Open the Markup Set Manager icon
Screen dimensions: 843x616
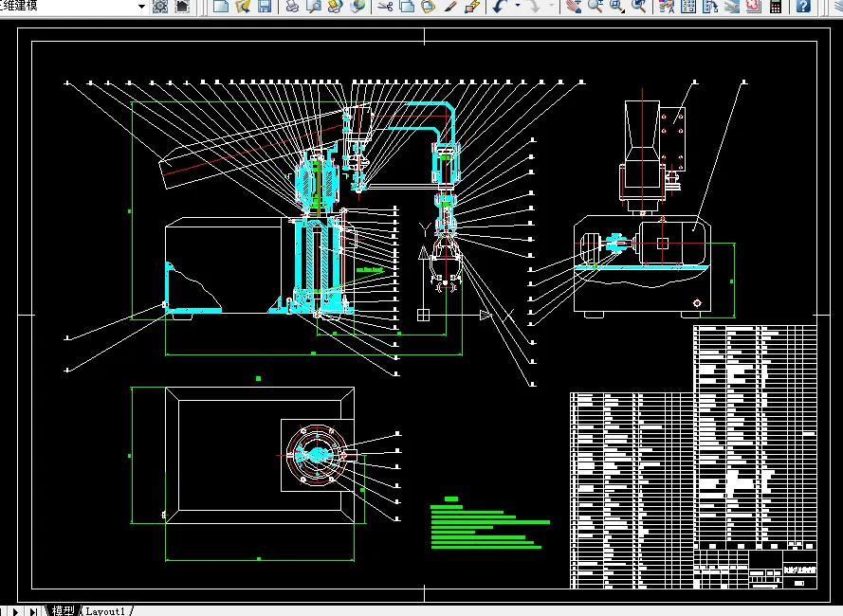click(754, 7)
